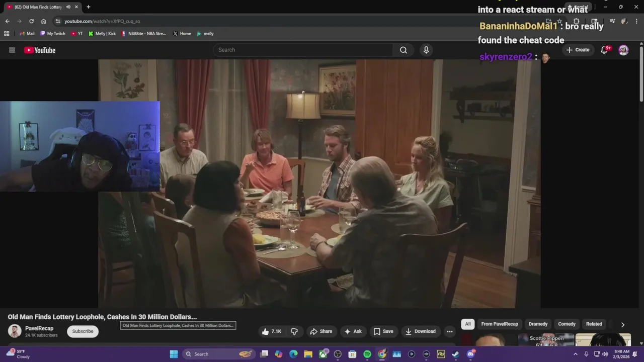Show more filter chips with arrow
Image resolution: width=644 pixels, height=362 pixels.
[x=623, y=325]
